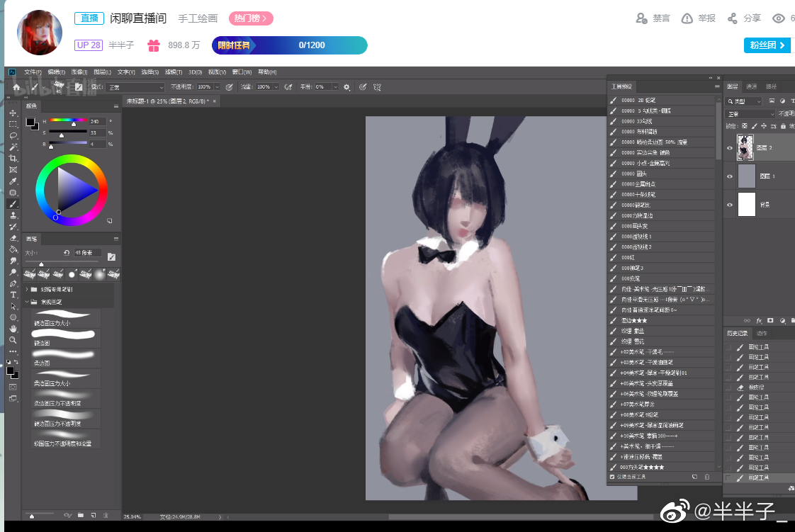The image size is (795, 532).
Task: Open the 滤镜(T) menu
Action: (x=174, y=72)
